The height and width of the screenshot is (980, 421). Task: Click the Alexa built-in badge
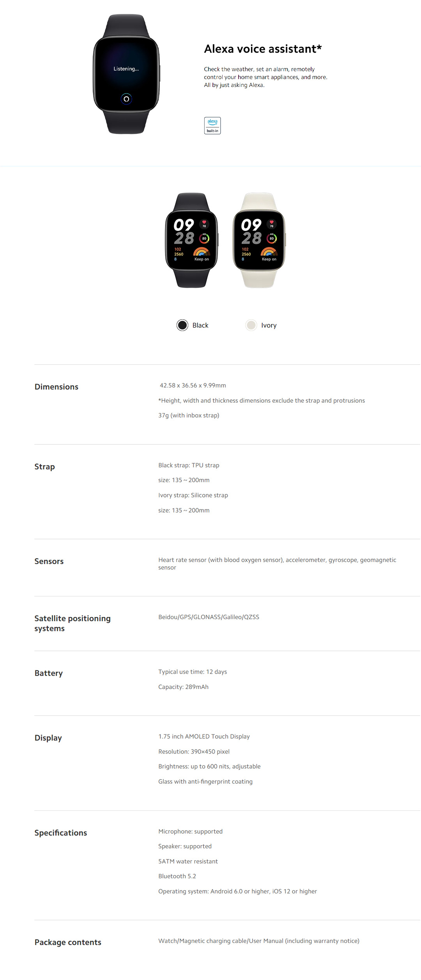(x=212, y=126)
